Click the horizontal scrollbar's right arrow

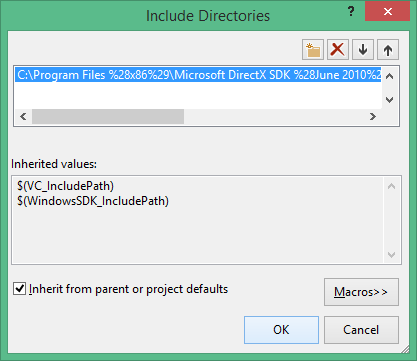(373, 116)
